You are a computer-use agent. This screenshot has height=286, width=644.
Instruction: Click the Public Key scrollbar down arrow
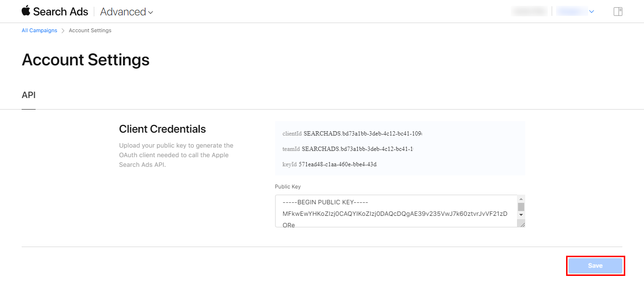521,215
